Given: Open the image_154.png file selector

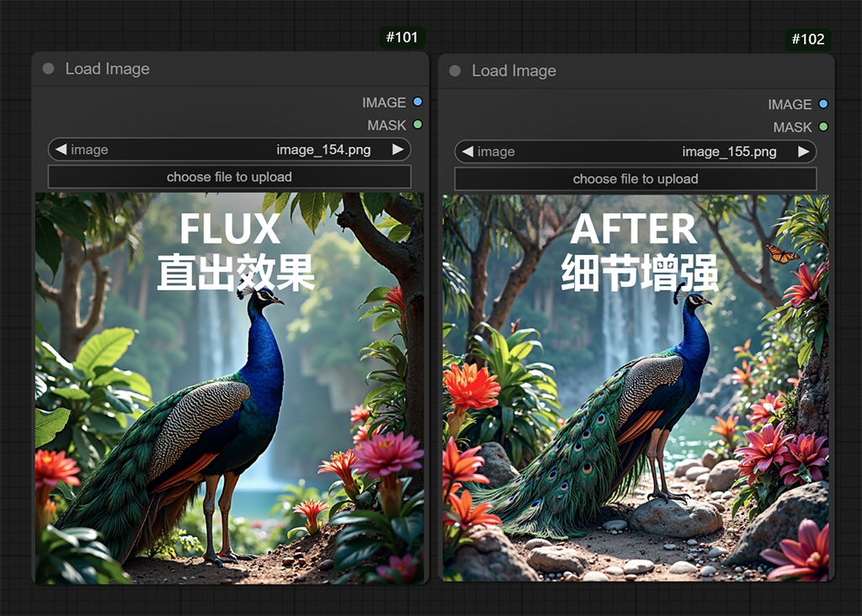Looking at the screenshot, I should pyautogui.click(x=229, y=150).
